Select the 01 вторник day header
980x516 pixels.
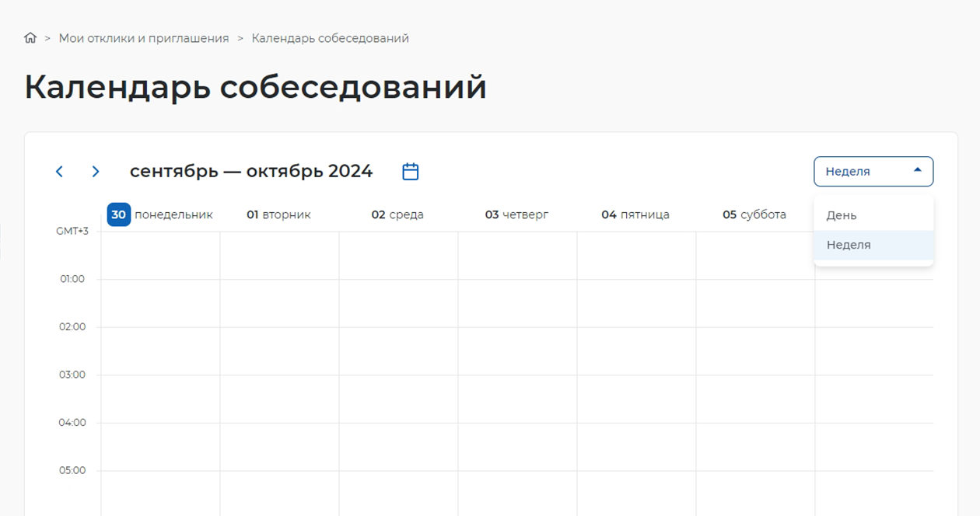[278, 214]
